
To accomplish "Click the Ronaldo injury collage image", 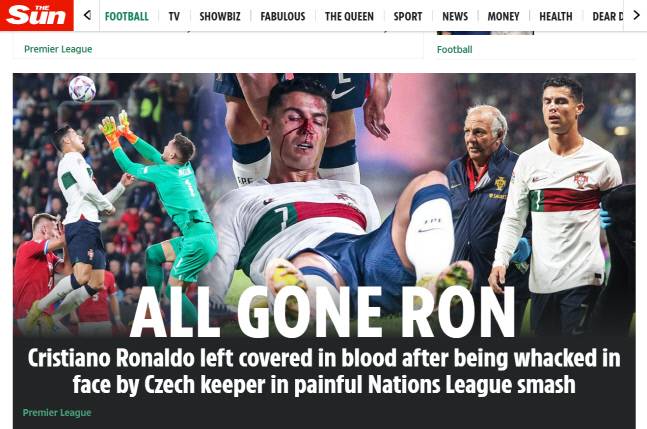I will coord(324,204).
